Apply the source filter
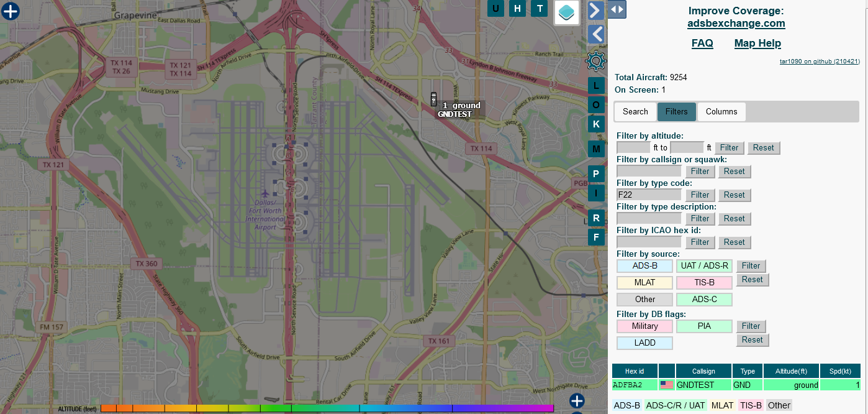Viewport: 868px width, 414px height. click(751, 266)
